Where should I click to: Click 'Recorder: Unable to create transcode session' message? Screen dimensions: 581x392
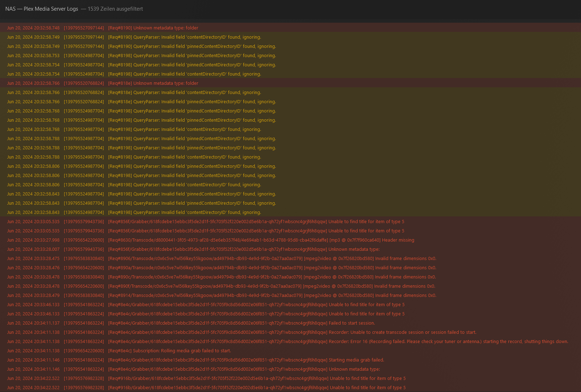click(292, 332)
